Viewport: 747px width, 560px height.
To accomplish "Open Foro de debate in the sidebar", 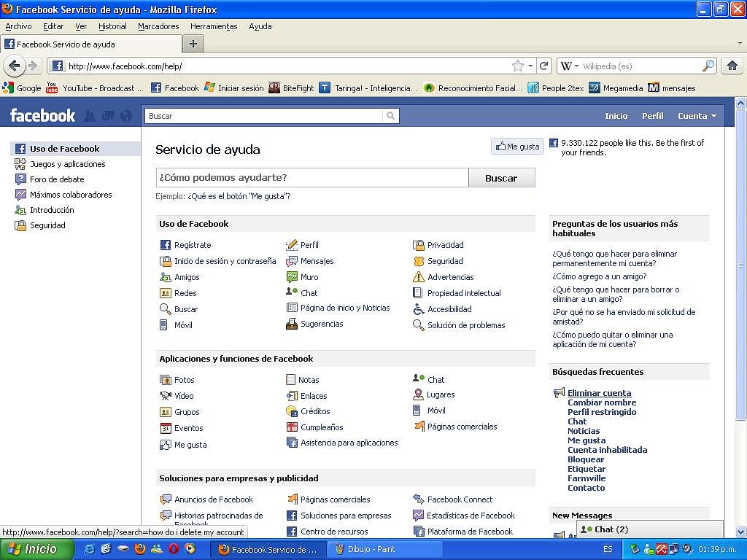I will click(57, 179).
